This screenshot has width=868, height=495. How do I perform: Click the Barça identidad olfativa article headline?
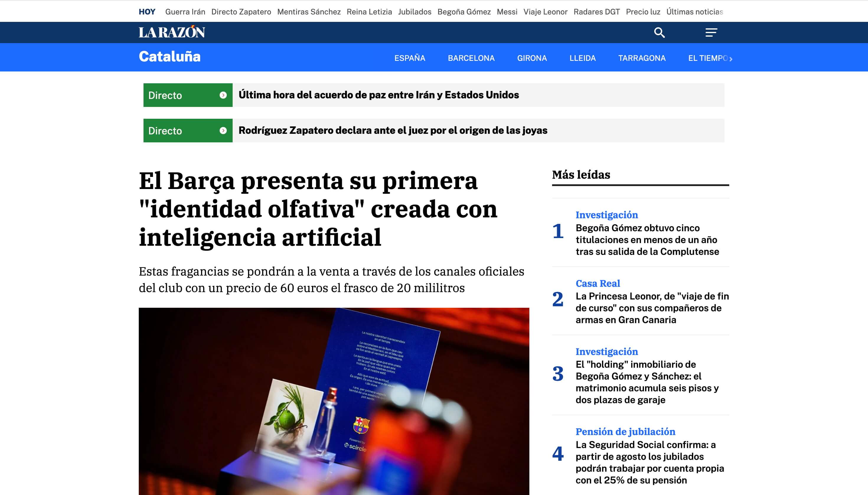pos(318,209)
